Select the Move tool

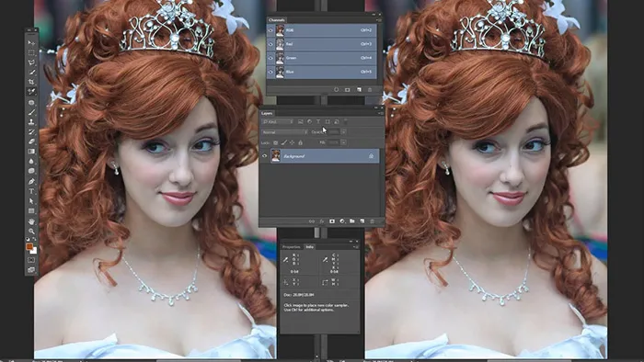(31, 42)
